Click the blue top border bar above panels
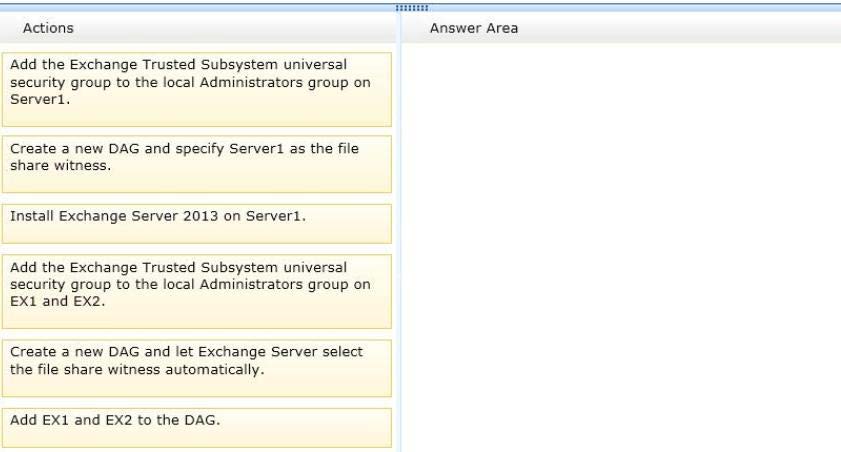This screenshot has width=841, height=452. tap(420, 8)
